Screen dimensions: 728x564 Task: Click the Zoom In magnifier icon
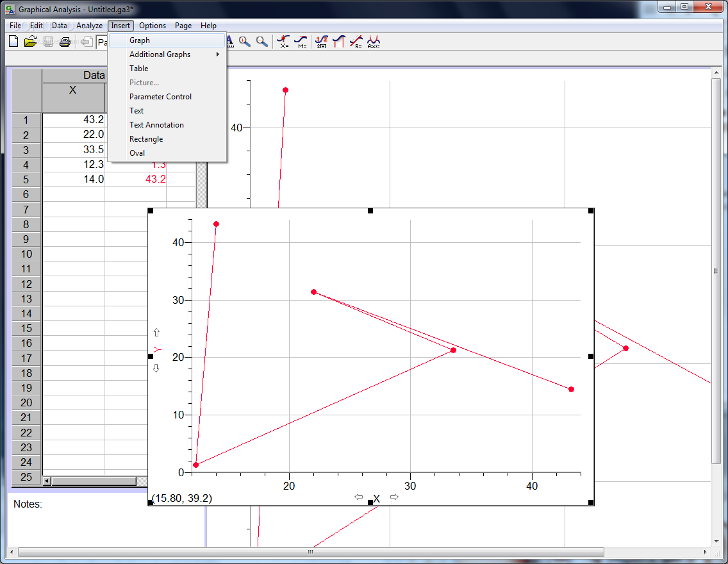(245, 42)
